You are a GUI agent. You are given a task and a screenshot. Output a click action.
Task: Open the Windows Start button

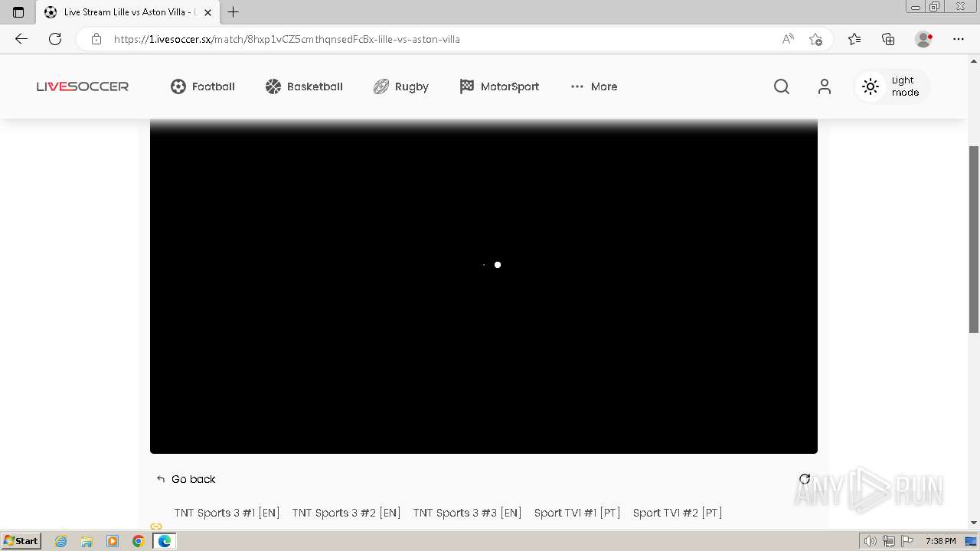21,540
